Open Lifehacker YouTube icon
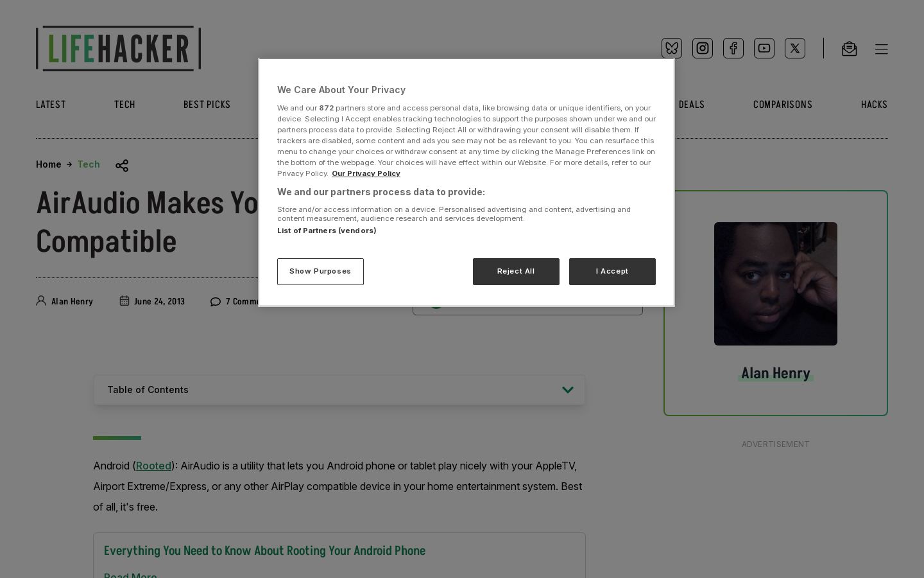Image resolution: width=924 pixels, height=578 pixels. pos(764,48)
